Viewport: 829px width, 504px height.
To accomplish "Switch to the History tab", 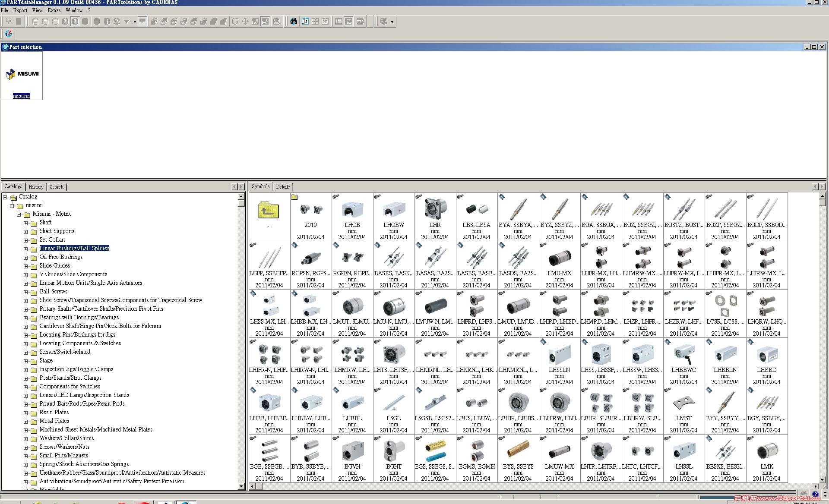I will tap(36, 187).
